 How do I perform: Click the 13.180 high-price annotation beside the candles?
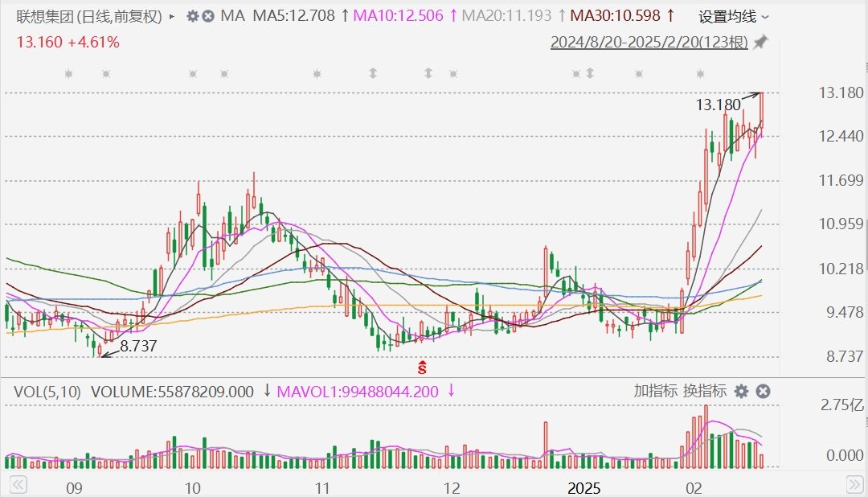click(718, 105)
